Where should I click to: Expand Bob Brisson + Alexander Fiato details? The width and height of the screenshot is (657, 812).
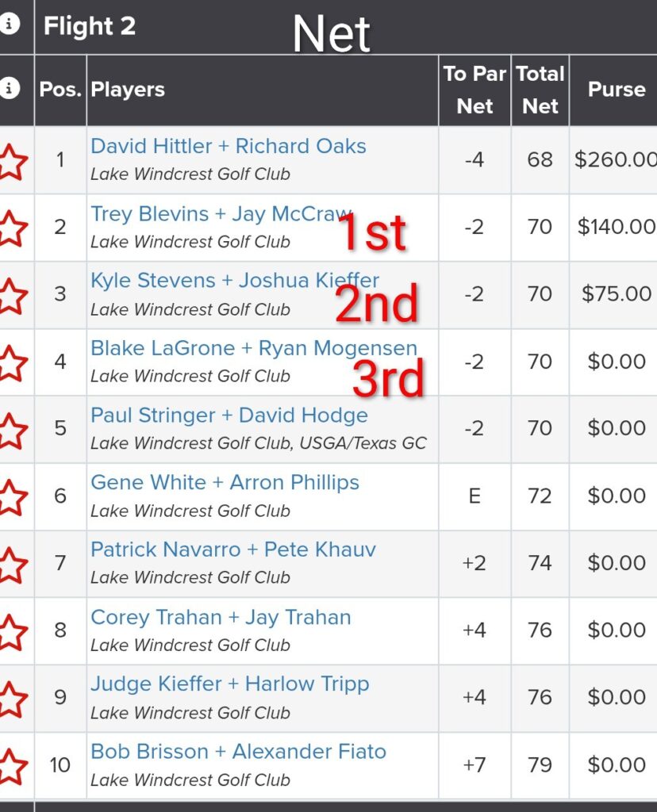238,752
